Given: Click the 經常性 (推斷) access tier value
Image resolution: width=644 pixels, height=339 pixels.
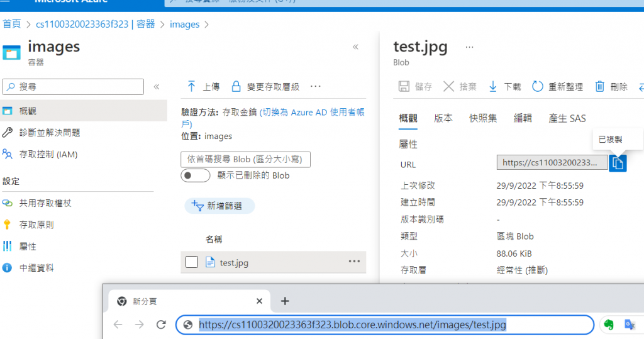Looking at the screenshot, I should coord(522,270).
